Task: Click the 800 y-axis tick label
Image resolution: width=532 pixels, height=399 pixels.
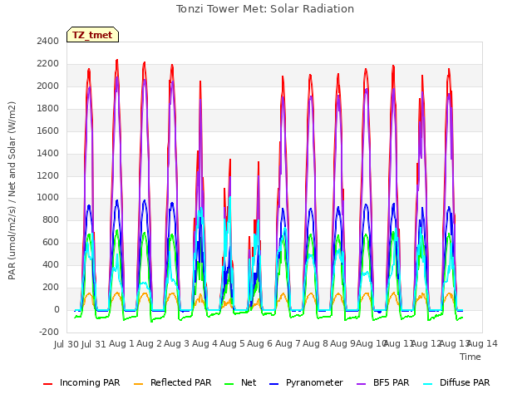Action: (x=51, y=219)
